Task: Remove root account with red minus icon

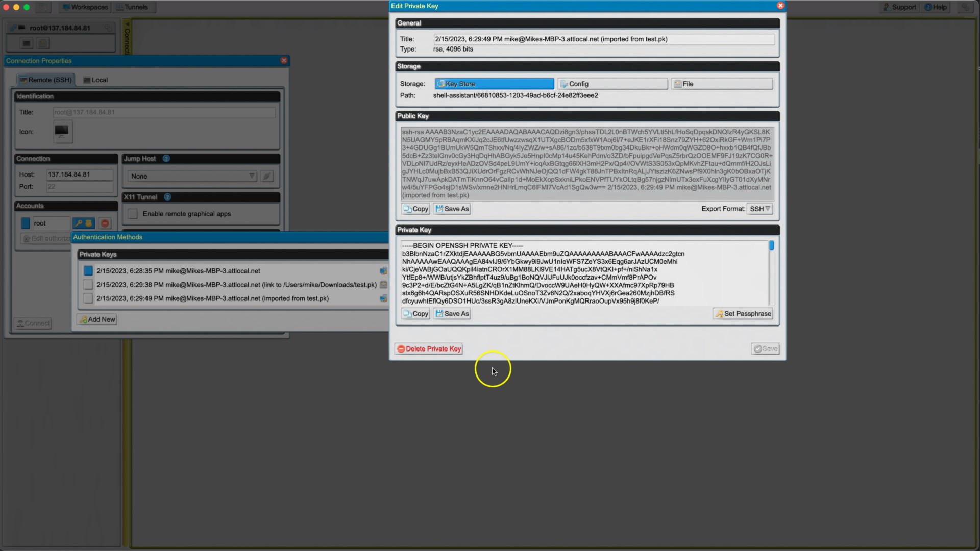Action: point(105,223)
